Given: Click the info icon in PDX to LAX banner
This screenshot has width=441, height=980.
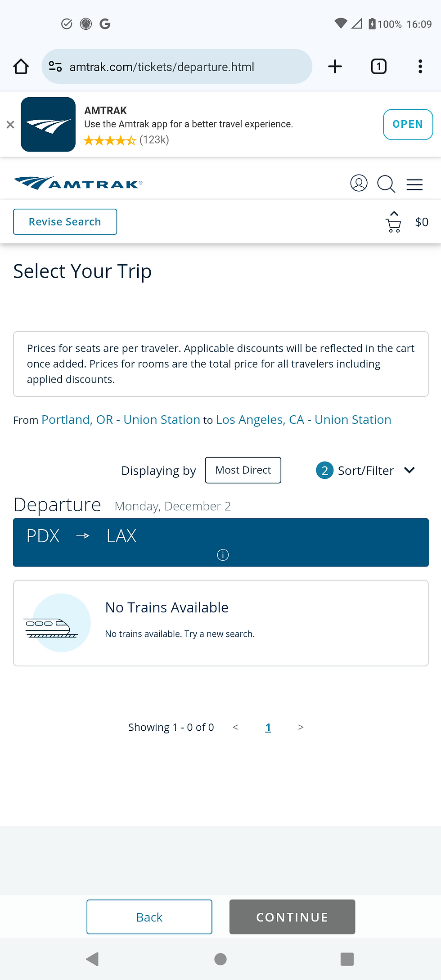Looking at the screenshot, I should 223,555.
